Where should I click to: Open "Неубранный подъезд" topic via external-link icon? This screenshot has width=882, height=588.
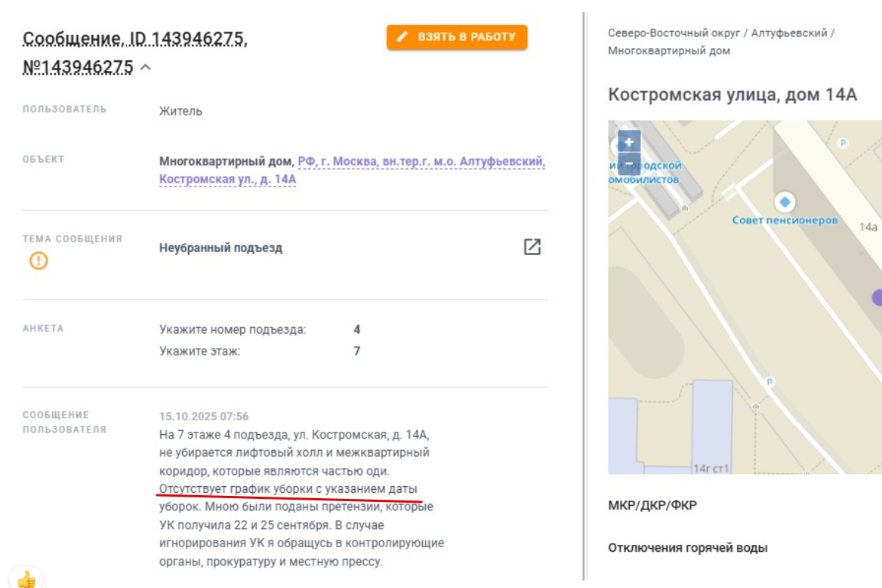click(x=532, y=247)
